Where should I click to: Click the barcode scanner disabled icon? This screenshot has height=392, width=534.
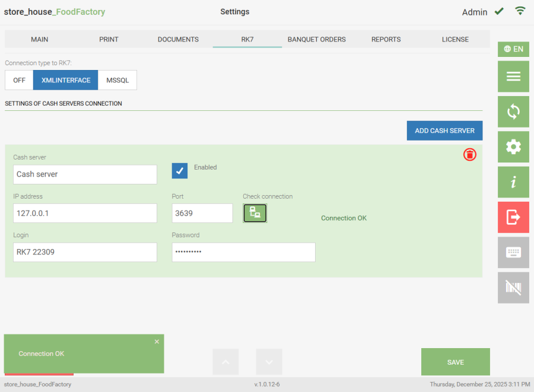[x=513, y=288]
